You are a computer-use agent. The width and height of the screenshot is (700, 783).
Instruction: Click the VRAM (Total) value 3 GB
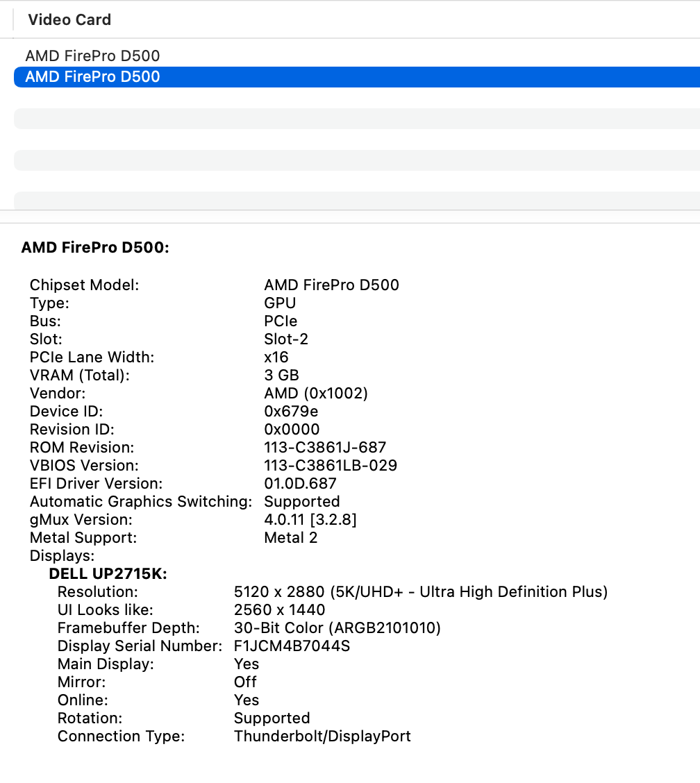point(281,375)
